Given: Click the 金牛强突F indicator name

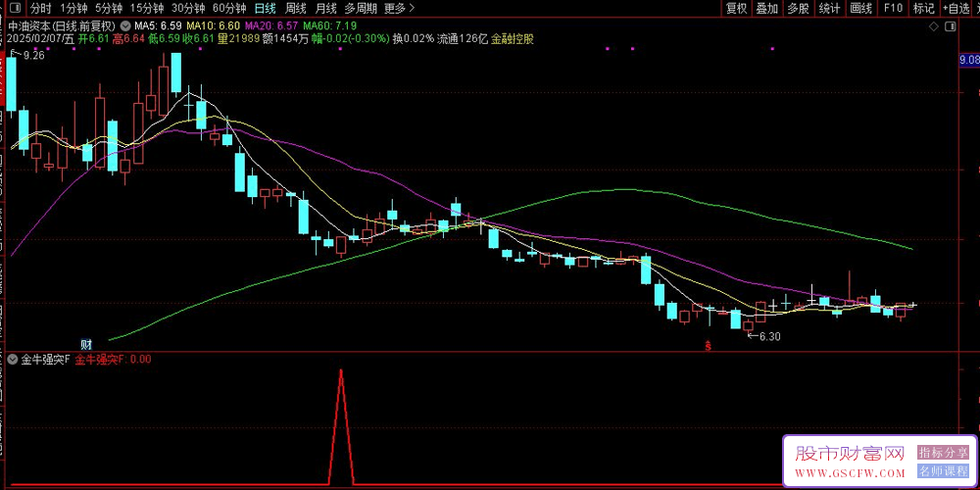Looking at the screenshot, I should [46, 360].
